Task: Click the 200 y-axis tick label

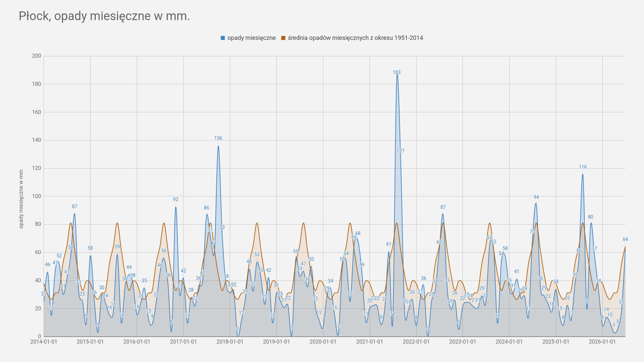Action: pos(37,56)
